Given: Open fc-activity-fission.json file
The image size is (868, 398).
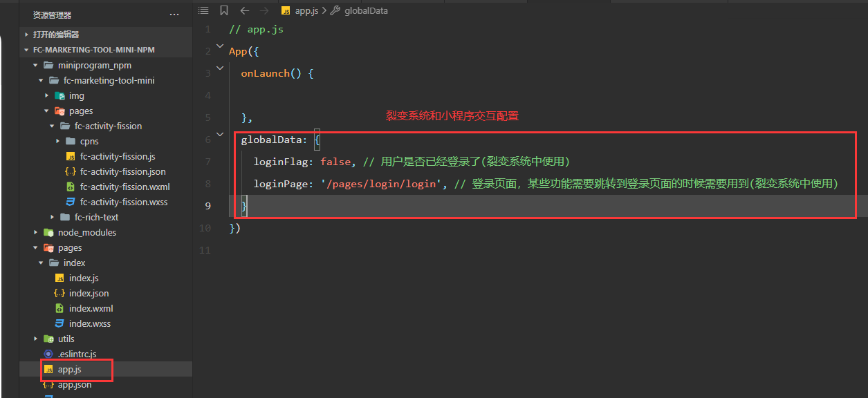Looking at the screenshot, I should tap(122, 171).
